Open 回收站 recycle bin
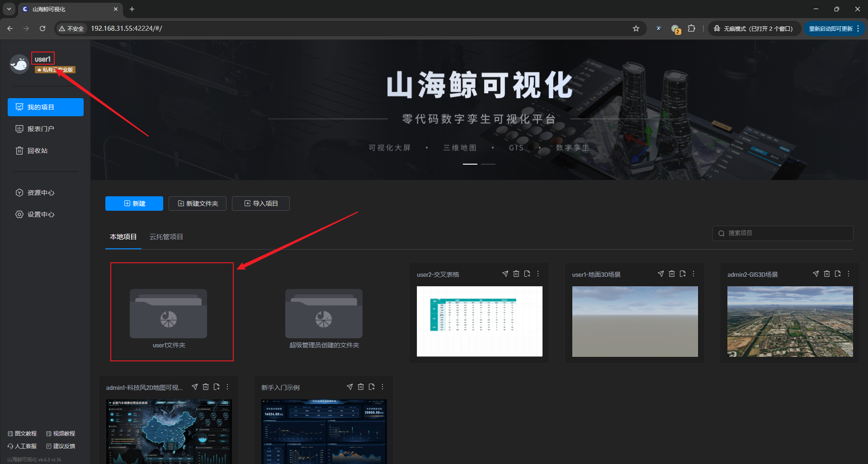Image resolution: width=868 pixels, height=464 pixels. (46, 151)
